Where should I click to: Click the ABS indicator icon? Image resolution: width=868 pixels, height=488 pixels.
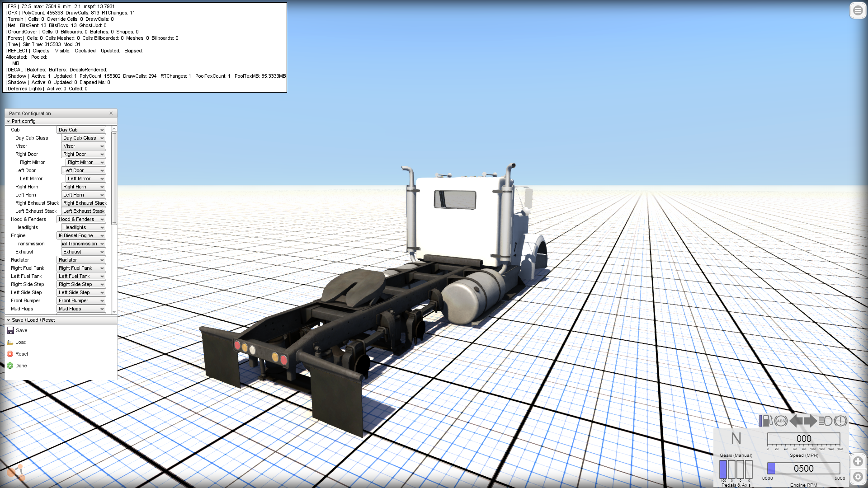click(781, 421)
